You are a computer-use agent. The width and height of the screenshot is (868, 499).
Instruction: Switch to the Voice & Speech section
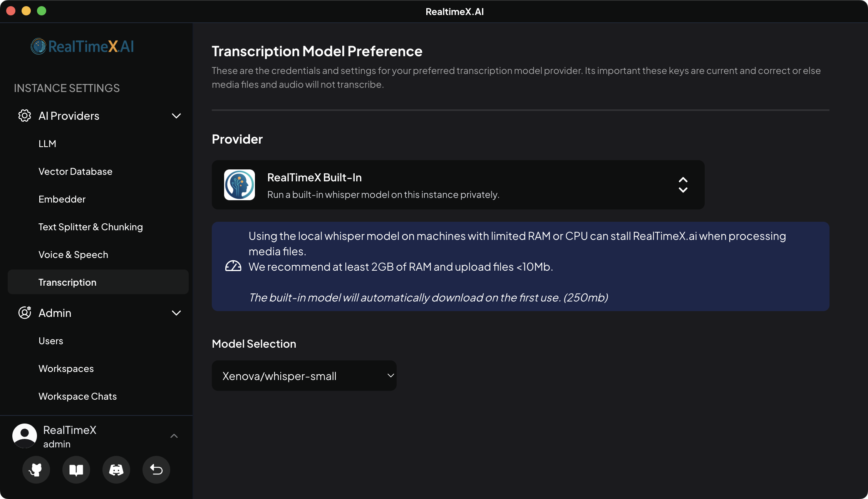(73, 254)
